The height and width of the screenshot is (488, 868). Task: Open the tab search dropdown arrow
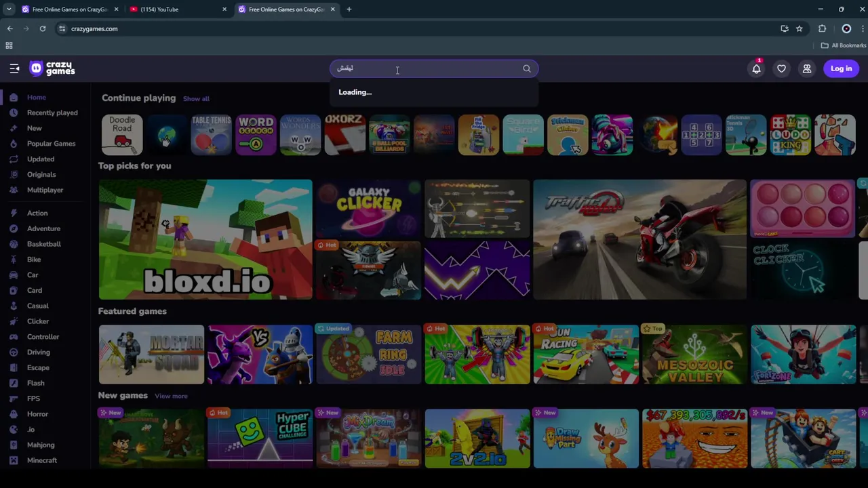coord(9,9)
